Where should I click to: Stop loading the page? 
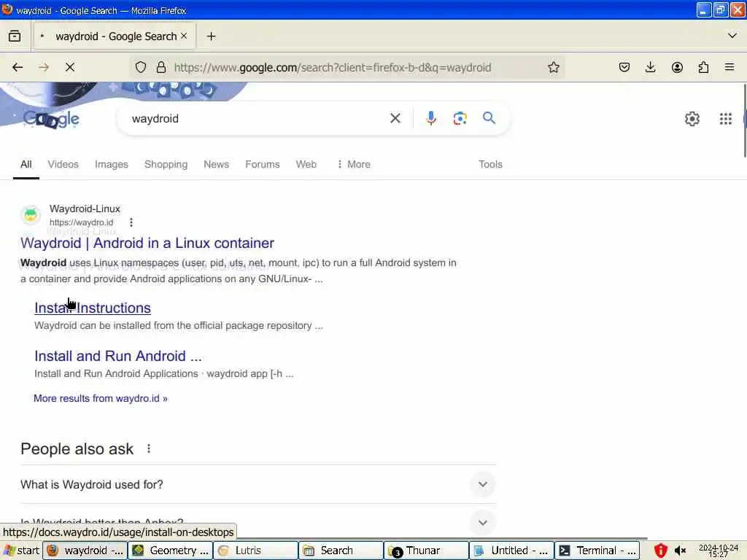pos(70,67)
